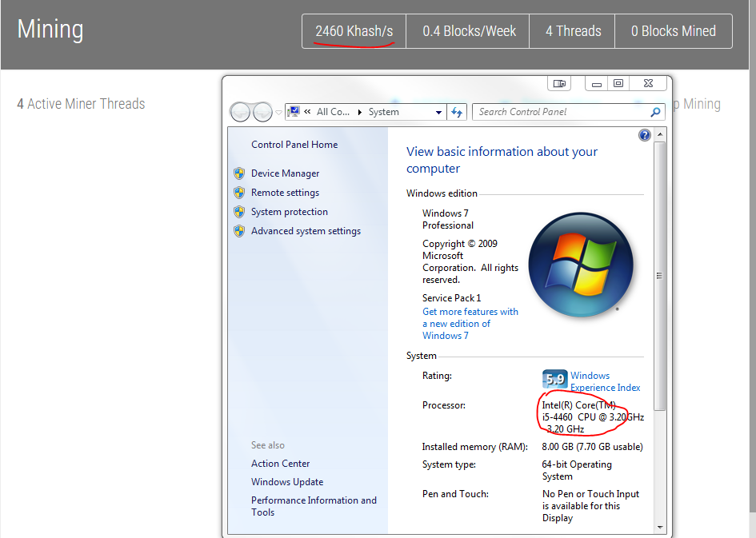Click the scrollbar up arrow
This screenshot has height=538, width=756.
point(660,134)
